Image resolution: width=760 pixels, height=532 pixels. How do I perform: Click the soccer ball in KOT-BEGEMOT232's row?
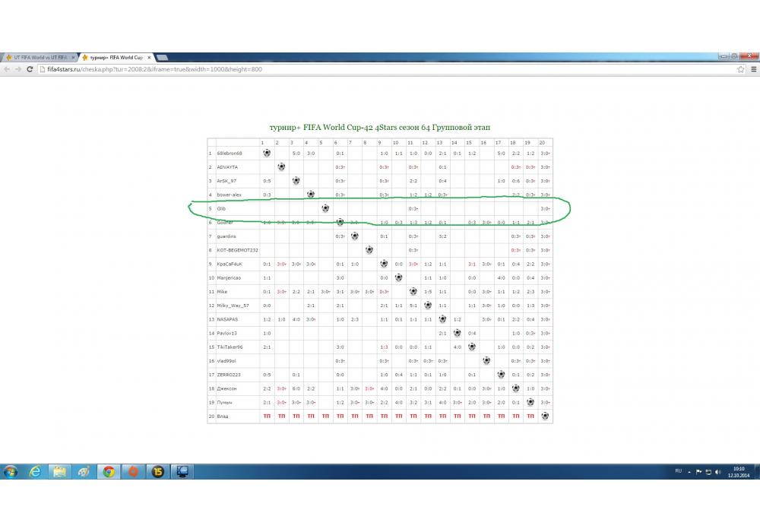click(x=369, y=250)
